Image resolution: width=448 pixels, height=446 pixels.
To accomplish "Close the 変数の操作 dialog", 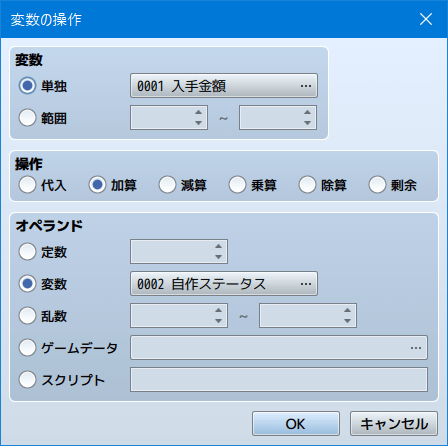I will (x=426, y=19).
